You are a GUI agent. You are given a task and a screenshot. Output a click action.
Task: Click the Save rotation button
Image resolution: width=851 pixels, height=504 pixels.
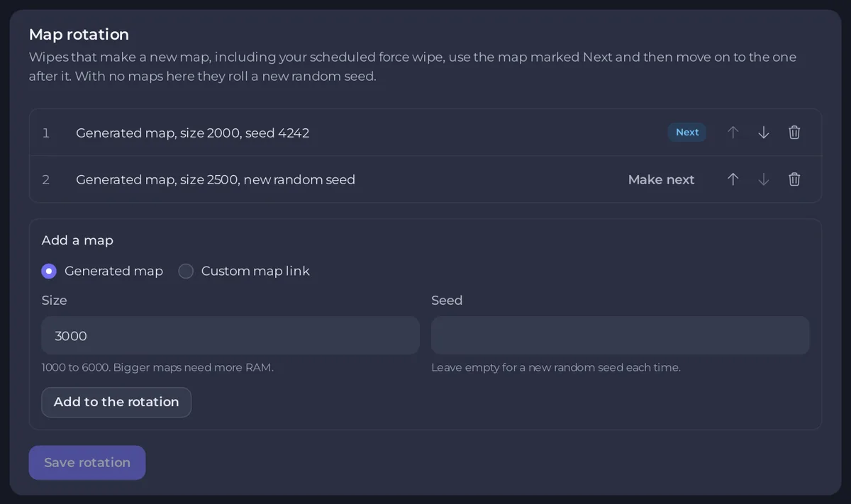(87, 462)
